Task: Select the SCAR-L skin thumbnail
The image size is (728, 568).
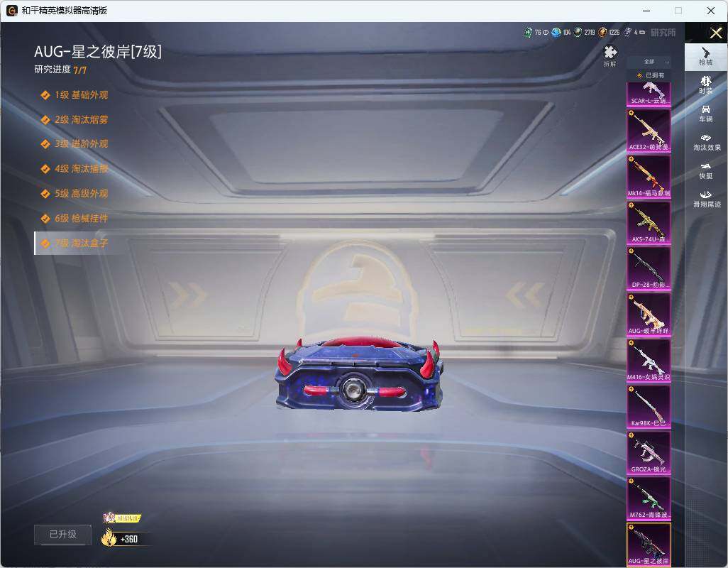Action: [649, 94]
